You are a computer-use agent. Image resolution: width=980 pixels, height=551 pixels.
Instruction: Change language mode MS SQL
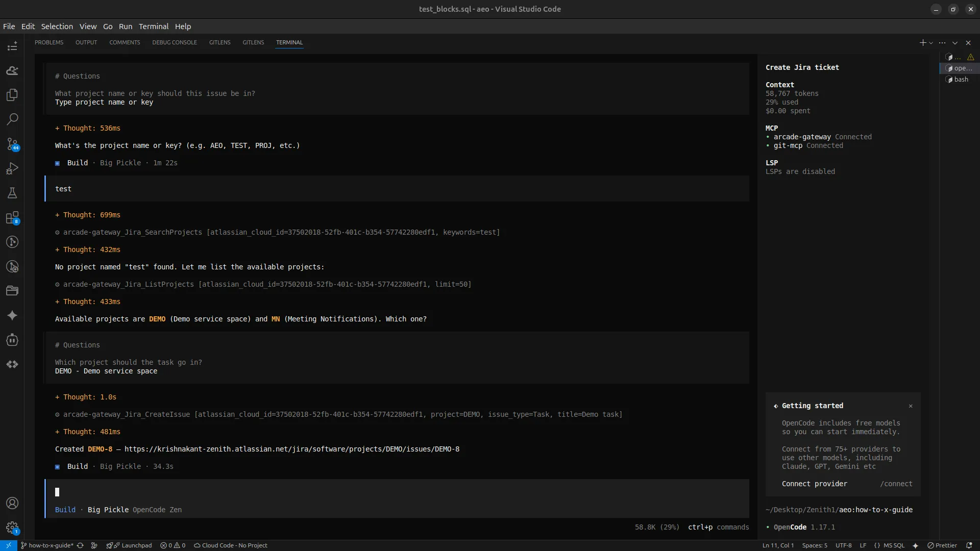[894, 545]
